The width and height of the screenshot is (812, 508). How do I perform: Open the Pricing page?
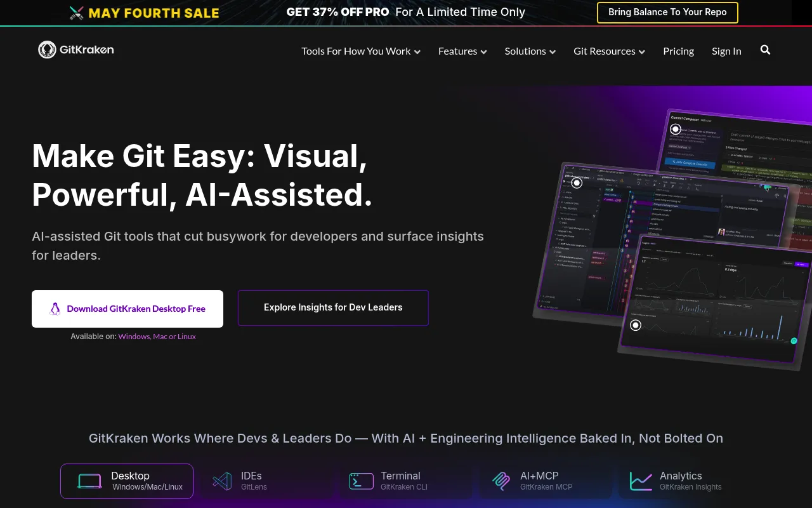click(679, 51)
